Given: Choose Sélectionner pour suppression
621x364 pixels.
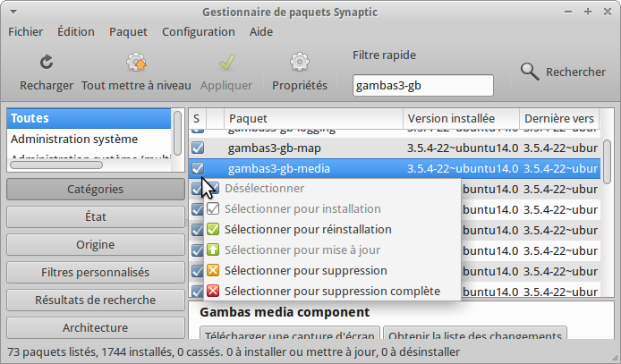Looking at the screenshot, I should coord(332,271).
